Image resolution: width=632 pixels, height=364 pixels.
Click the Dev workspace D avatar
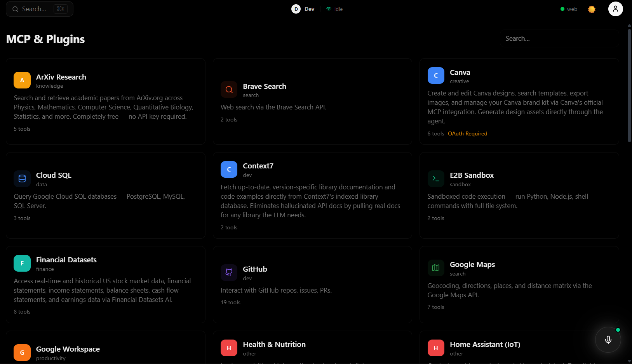(x=296, y=9)
